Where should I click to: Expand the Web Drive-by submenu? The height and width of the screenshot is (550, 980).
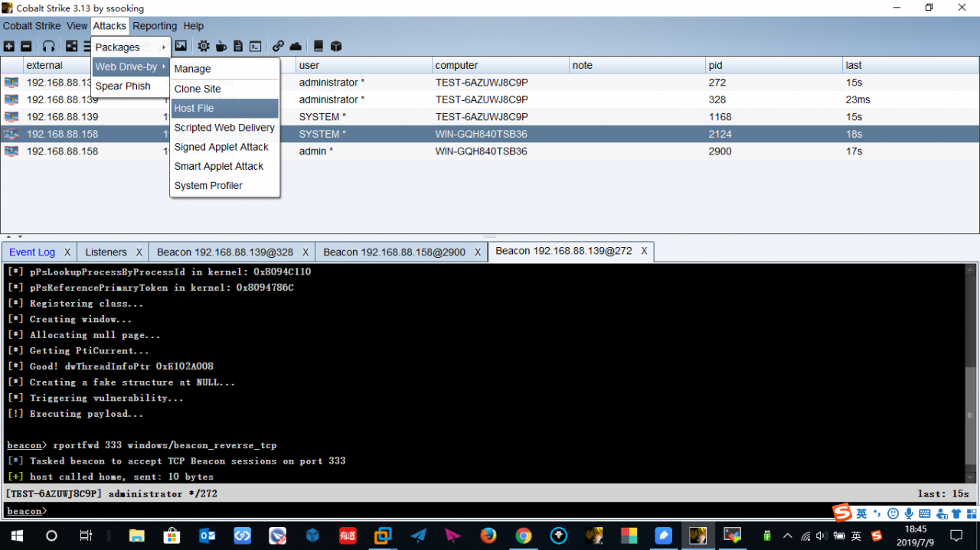(x=130, y=67)
